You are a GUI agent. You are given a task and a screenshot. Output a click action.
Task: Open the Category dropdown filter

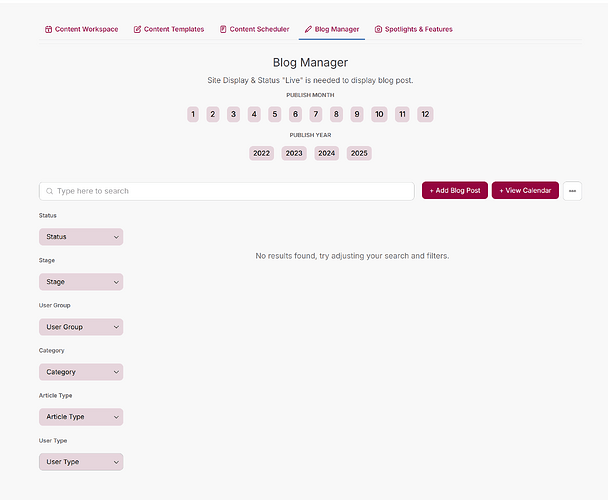(x=81, y=372)
